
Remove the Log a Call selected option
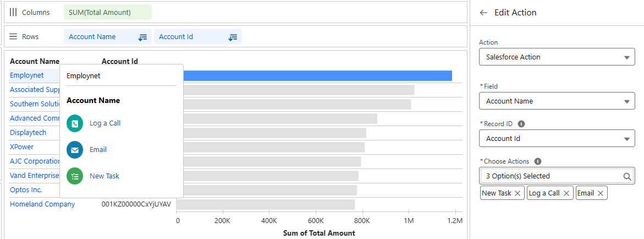click(566, 193)
